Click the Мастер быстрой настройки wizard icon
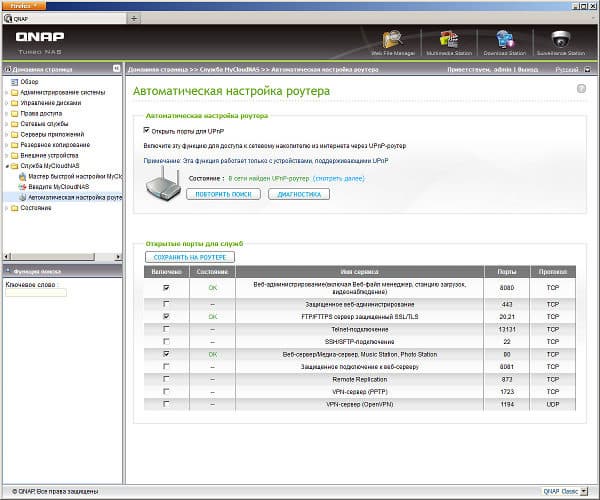 click(x=23, y=176)
